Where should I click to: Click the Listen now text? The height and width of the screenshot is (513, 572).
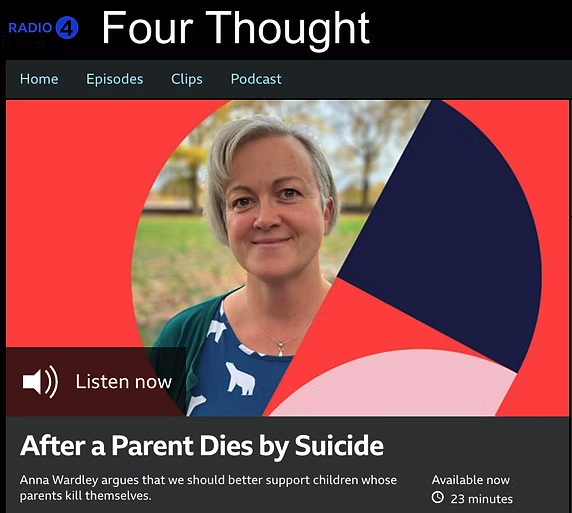tap(124, 382)
